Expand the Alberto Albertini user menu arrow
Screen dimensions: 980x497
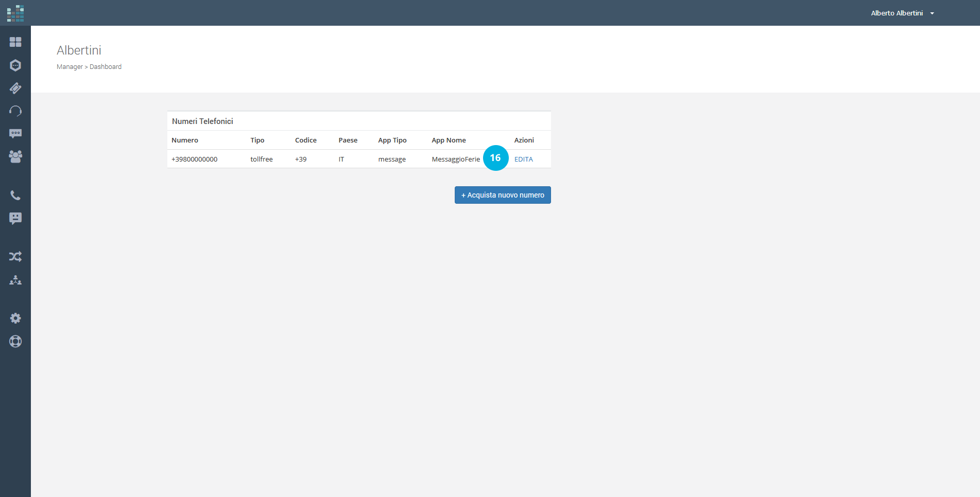point(932,13)
